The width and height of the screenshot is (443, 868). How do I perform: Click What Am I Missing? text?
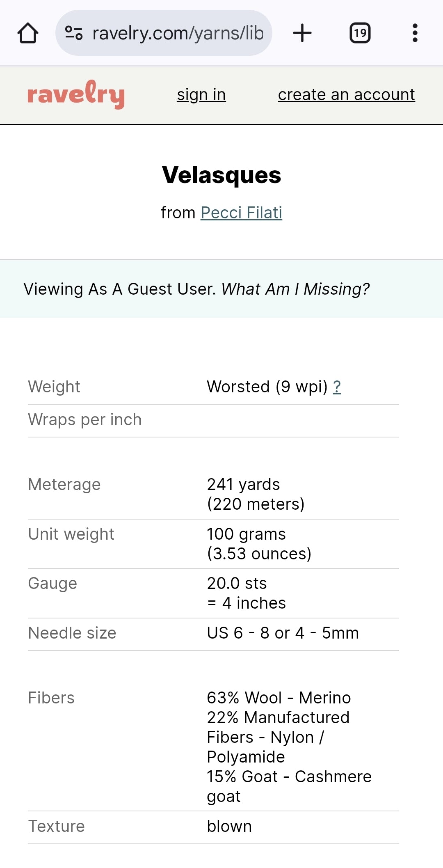coord(295,289)
